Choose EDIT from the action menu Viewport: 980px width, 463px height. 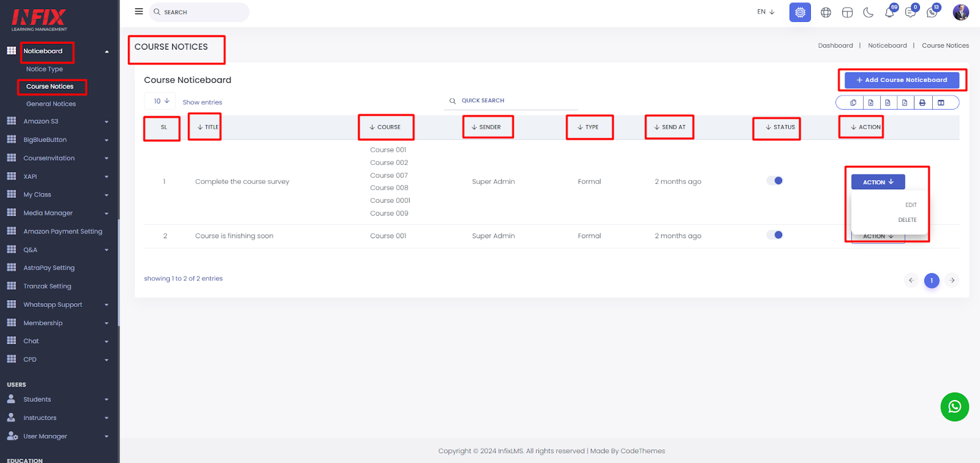911,205
